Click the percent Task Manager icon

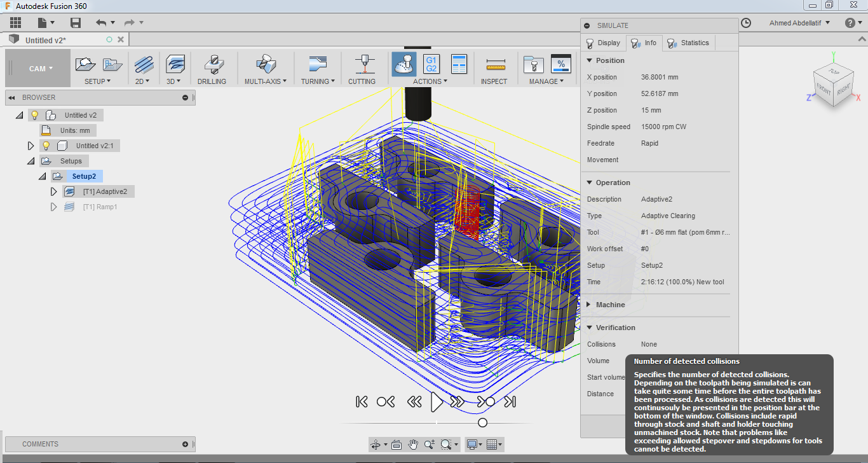560,64
